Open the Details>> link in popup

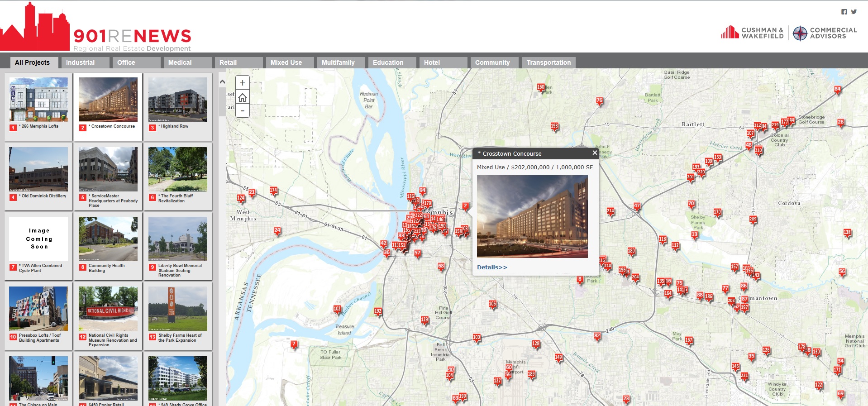pyautogui.click(x=492, y=267)
